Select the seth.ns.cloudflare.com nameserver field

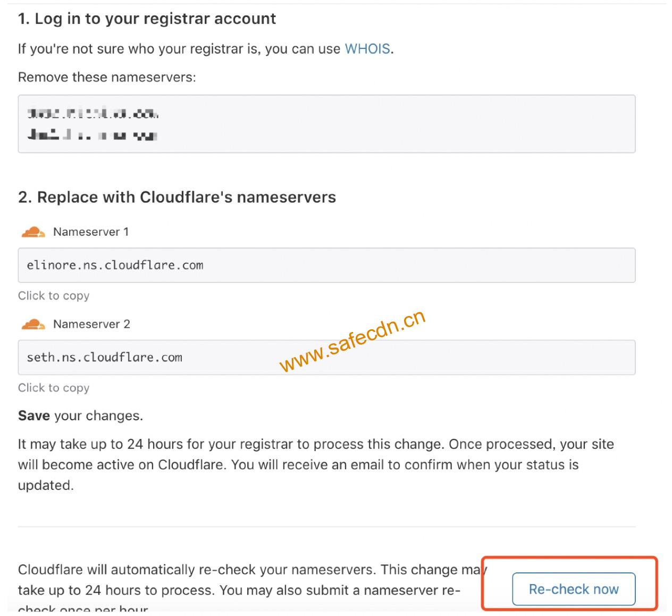click(326, 357)
